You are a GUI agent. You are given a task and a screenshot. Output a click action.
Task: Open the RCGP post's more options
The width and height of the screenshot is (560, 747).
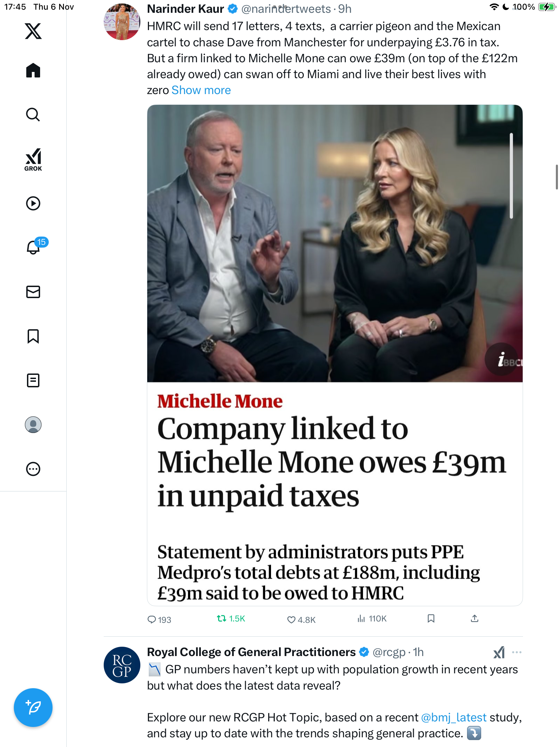click(517, 652)
